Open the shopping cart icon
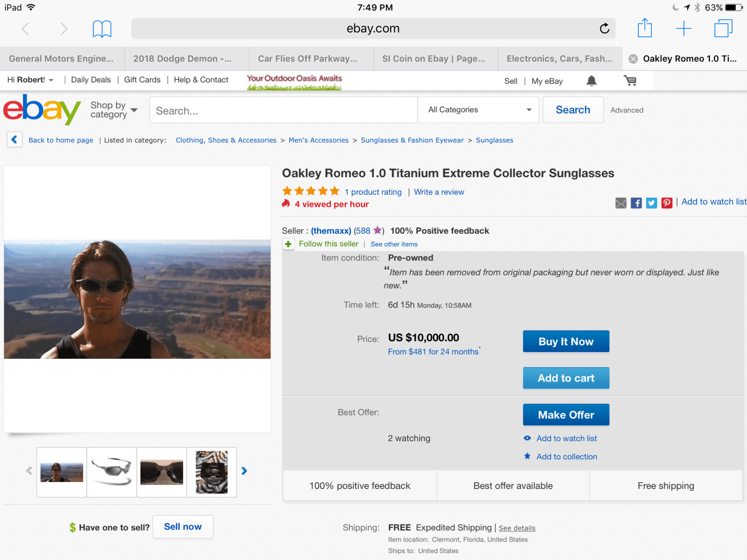 [630, 81]
